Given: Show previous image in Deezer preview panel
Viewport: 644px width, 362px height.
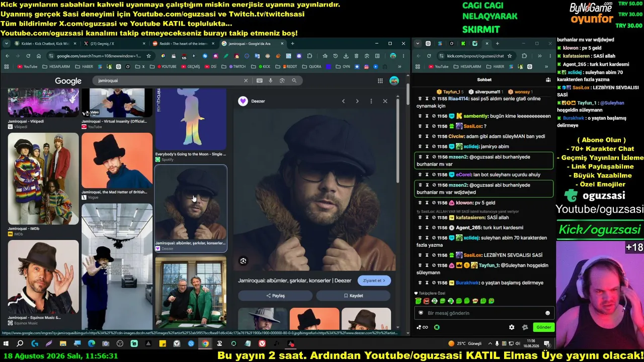Looking at the screenshot, I should coord(344,101).
